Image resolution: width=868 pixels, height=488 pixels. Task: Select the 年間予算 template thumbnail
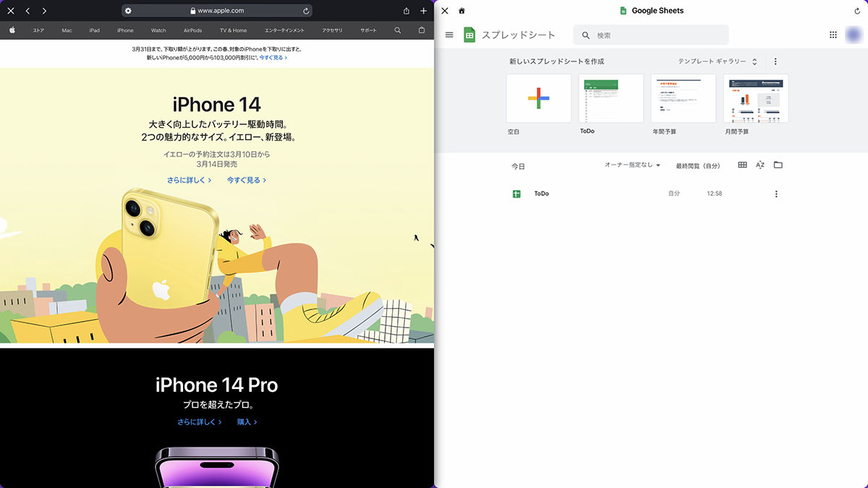pos(684,98)
